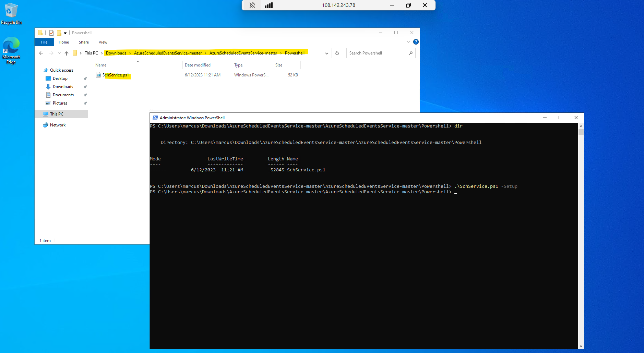Open address bar history dropdown

pos(327,53)
